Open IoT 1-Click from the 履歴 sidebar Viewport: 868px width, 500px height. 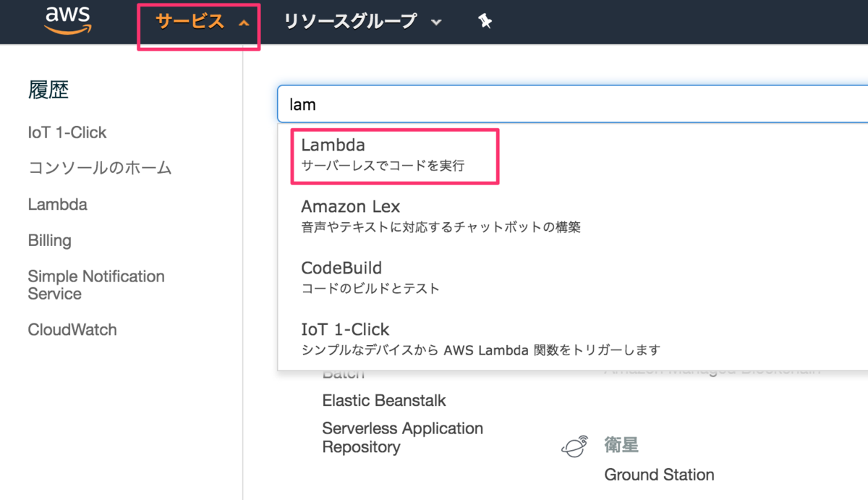tap(67, 132)
